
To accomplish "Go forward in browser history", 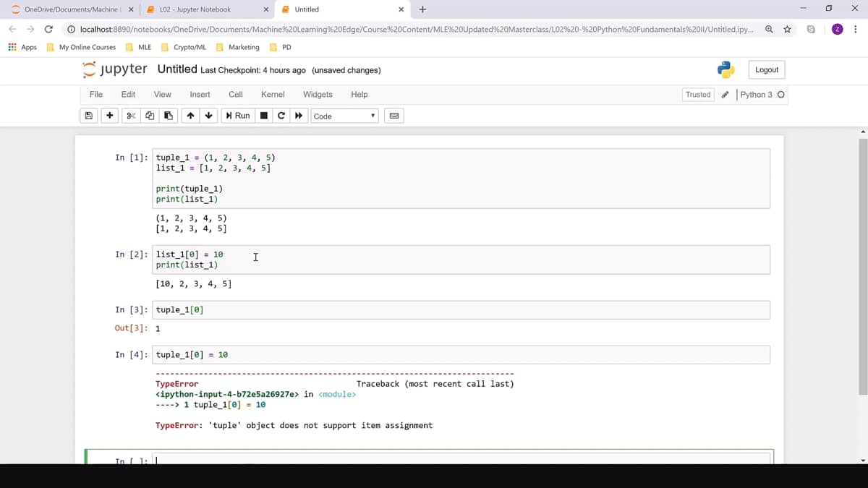I will [30, 29].
